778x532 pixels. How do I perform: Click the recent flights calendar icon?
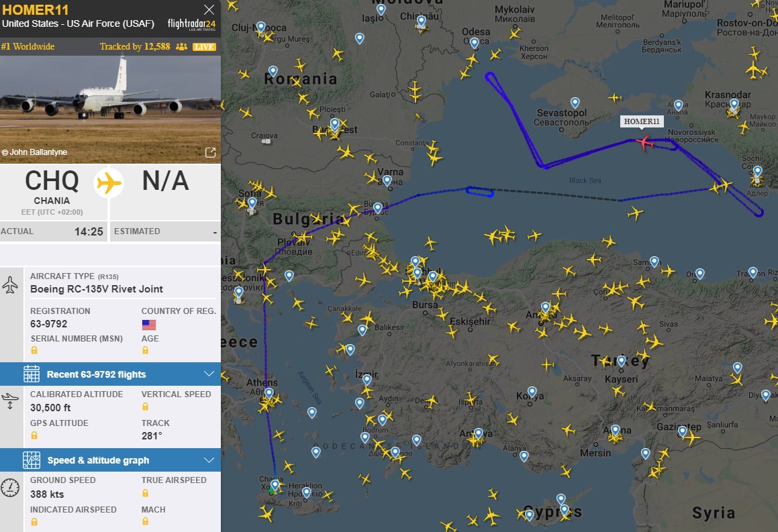tap(32, 374)
